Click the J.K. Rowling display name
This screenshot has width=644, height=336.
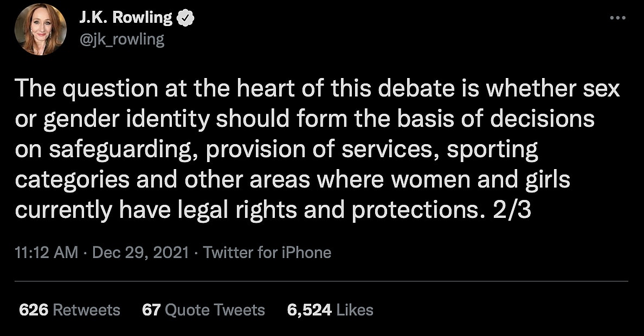126,18
